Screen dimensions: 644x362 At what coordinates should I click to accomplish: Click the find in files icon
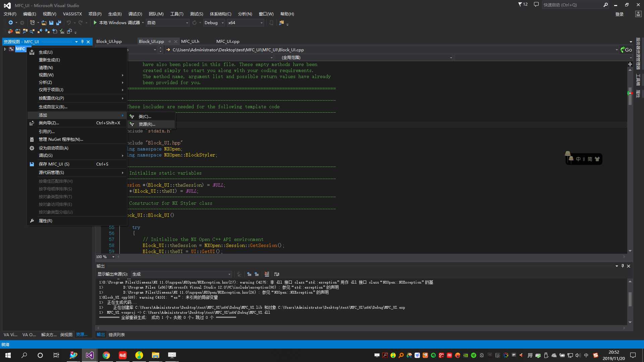pyautogui.click(x=281, y=22)
